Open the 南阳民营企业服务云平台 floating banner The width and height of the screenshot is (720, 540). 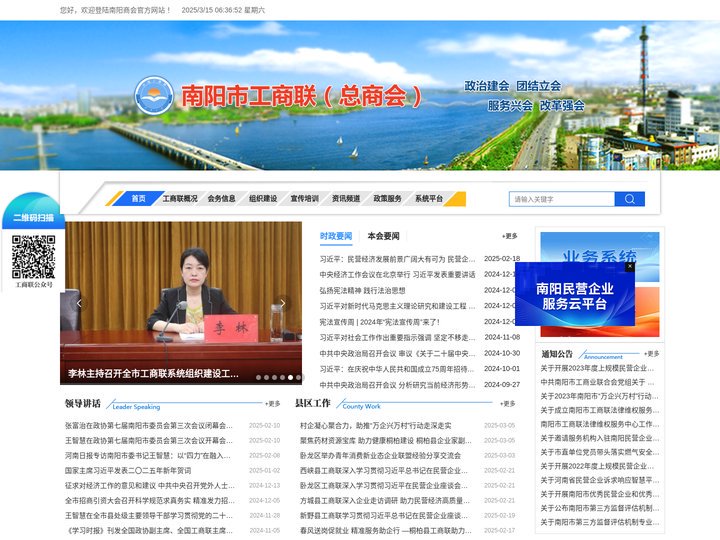(574, 296)
